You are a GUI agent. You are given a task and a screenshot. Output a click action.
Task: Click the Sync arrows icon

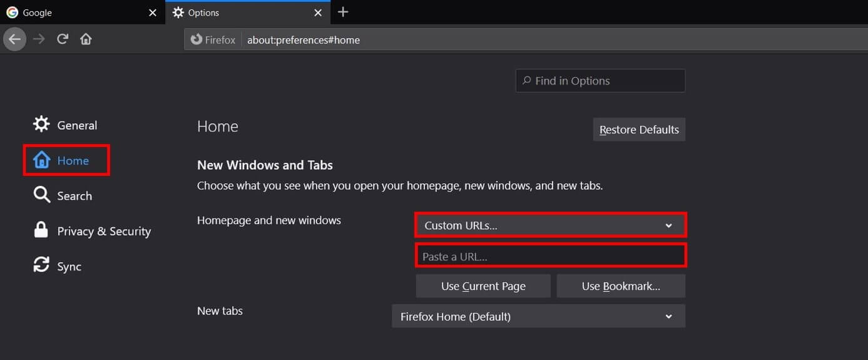tap(41, 265)
